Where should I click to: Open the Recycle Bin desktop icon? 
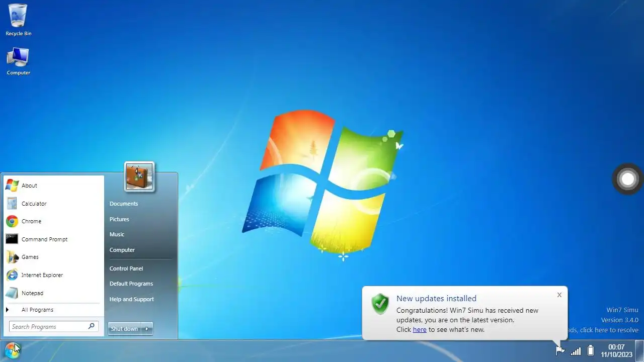pos(18,20)
